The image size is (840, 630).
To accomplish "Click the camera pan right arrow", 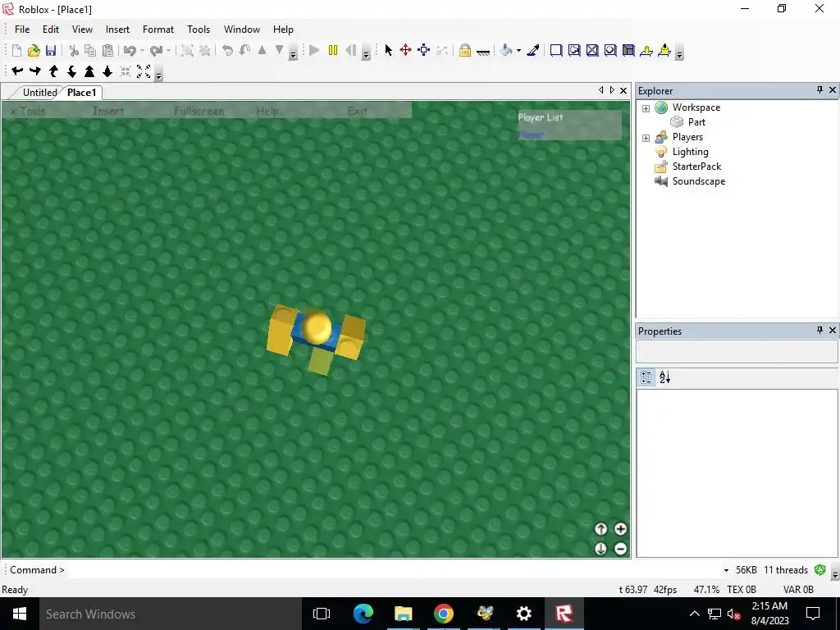I will (x=35, y=71).
